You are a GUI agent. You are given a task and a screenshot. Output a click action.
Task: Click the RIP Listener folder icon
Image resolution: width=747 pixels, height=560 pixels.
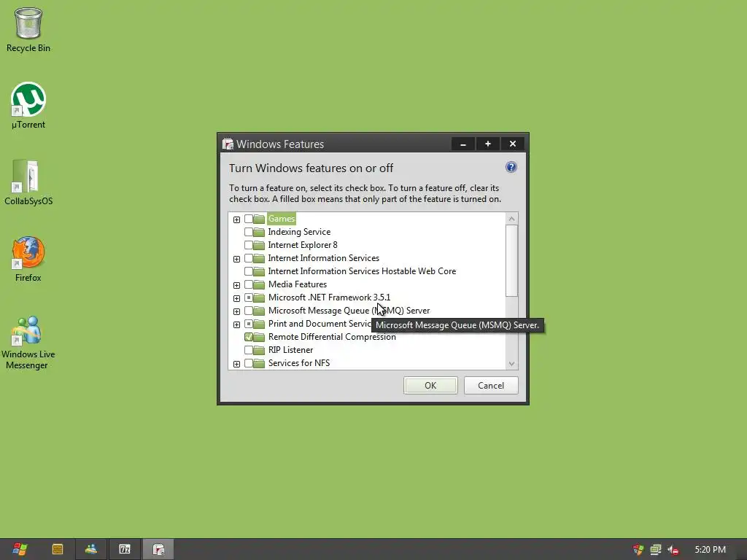pos(259,350)
